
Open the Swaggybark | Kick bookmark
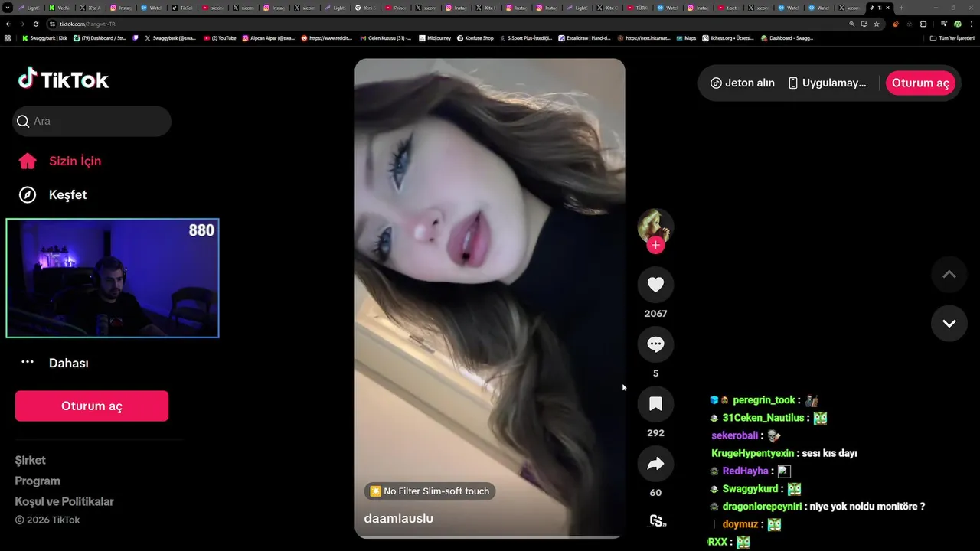(x=44, y=38)
